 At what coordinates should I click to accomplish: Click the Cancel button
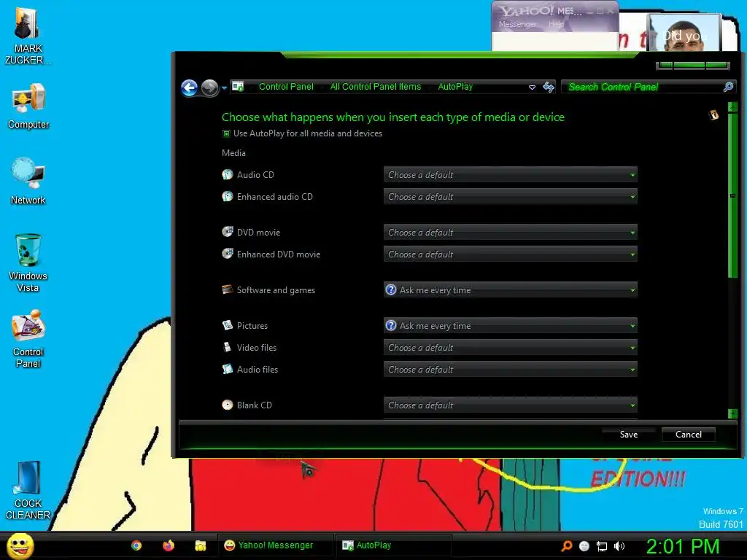point(689,435)
